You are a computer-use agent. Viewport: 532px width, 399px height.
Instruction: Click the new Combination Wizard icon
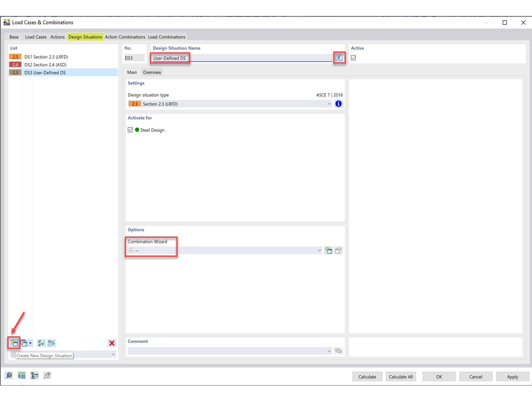tap(329, 250)
